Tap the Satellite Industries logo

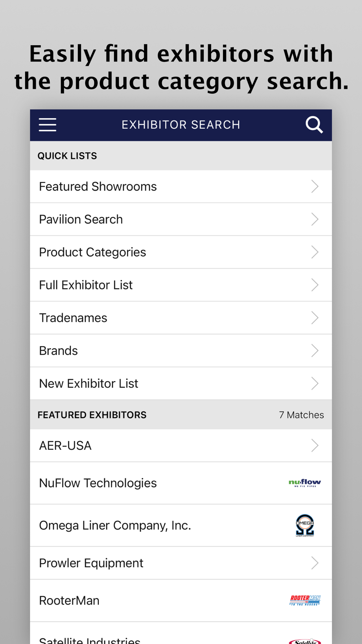coord(305,640)
